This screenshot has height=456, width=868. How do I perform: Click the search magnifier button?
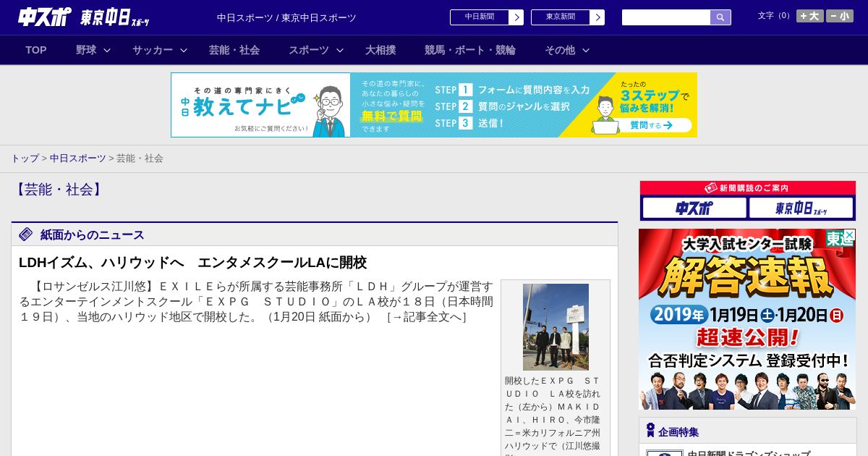tap(720, 17)
